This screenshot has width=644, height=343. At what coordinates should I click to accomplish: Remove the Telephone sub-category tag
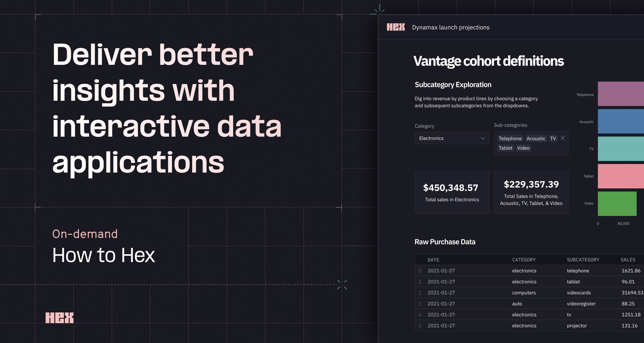click(x=510, y=138)
